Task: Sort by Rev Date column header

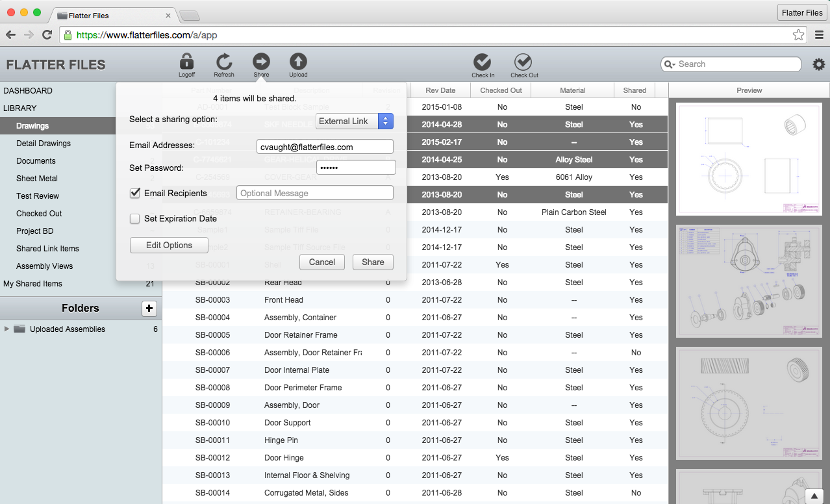Action: click(x=440, y=90)
